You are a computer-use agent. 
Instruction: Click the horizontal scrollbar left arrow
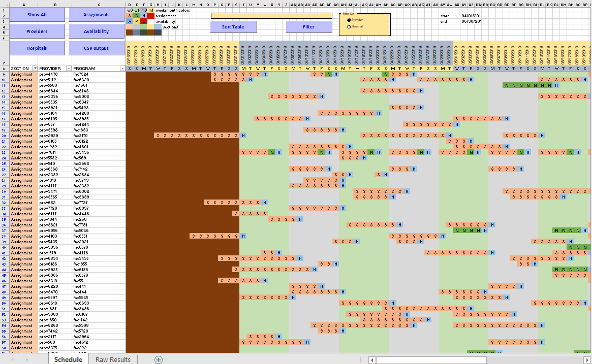click(x=371, y=359)
